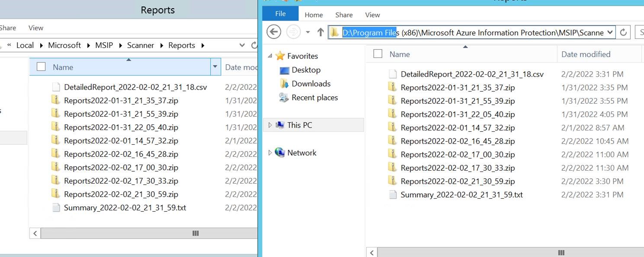
Task: Open the File menu tab
Action: [280, 13]
